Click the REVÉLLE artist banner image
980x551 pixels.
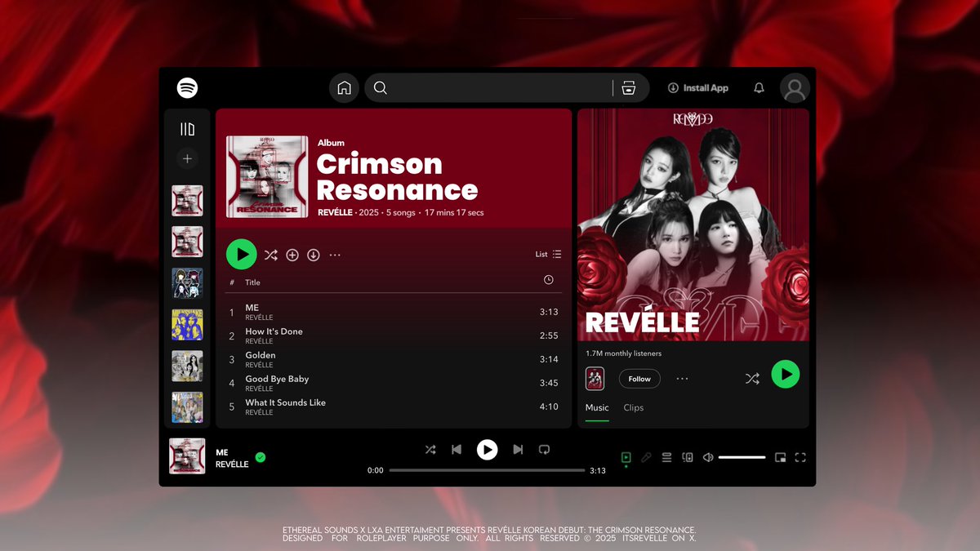[693, 224]
